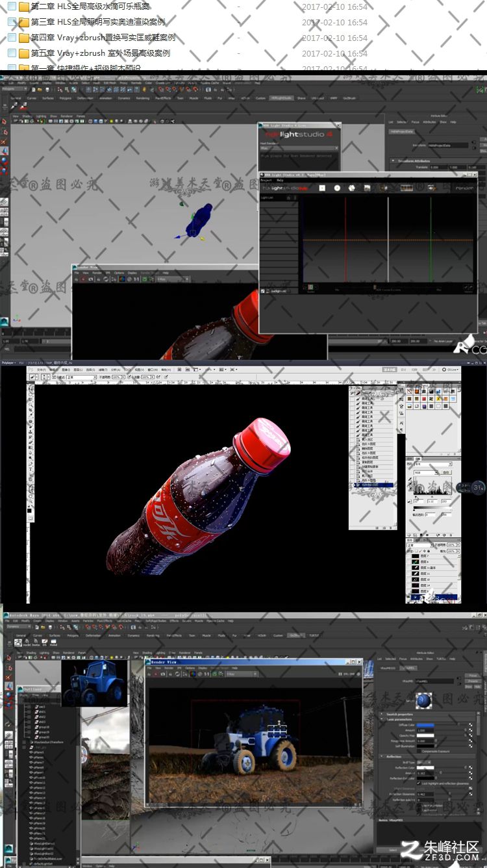This screenshot has height=868, width=487.
Task: Open the RGB channel dropdown in Levels panel
Action: click(x=427, y=472)
